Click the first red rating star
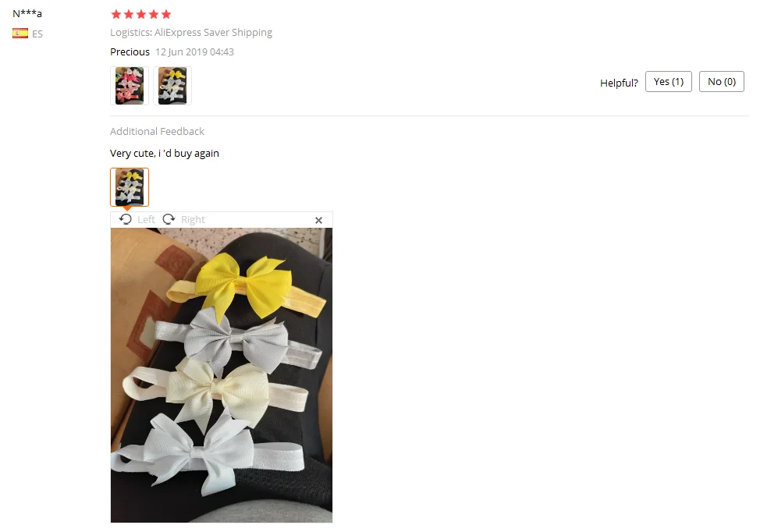 pos(115,14)
